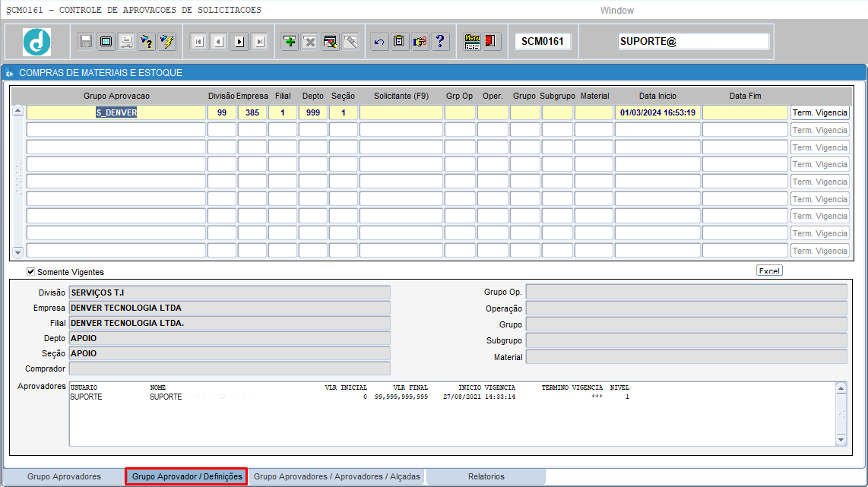
Task: Go to the previous record
Action: click(219, 42)
